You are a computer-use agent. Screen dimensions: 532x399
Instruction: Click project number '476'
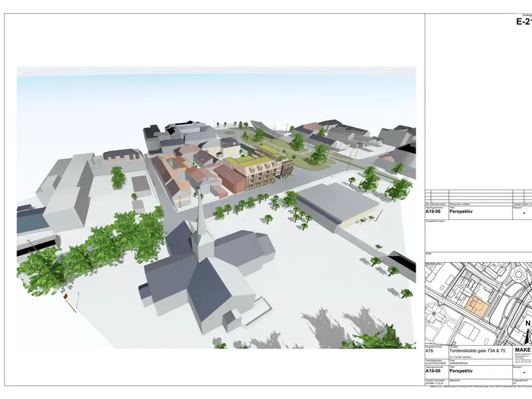(429, 351)
